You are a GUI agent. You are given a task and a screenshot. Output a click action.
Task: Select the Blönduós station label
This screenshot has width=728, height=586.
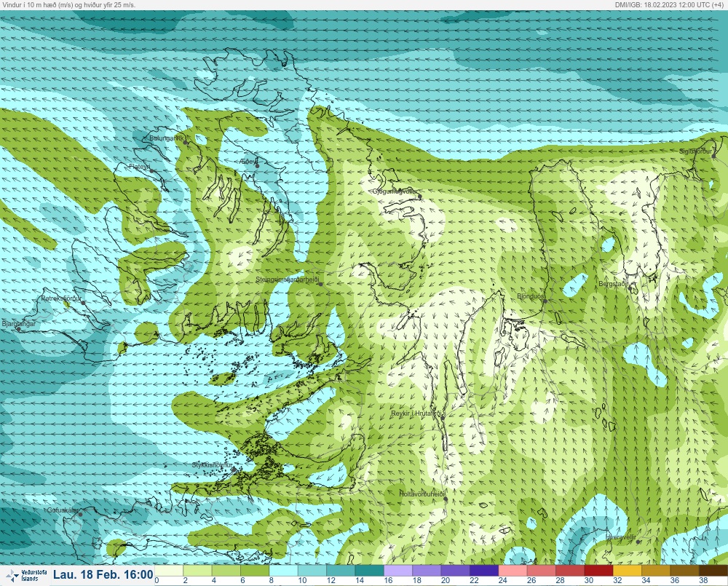coord(530,296)
